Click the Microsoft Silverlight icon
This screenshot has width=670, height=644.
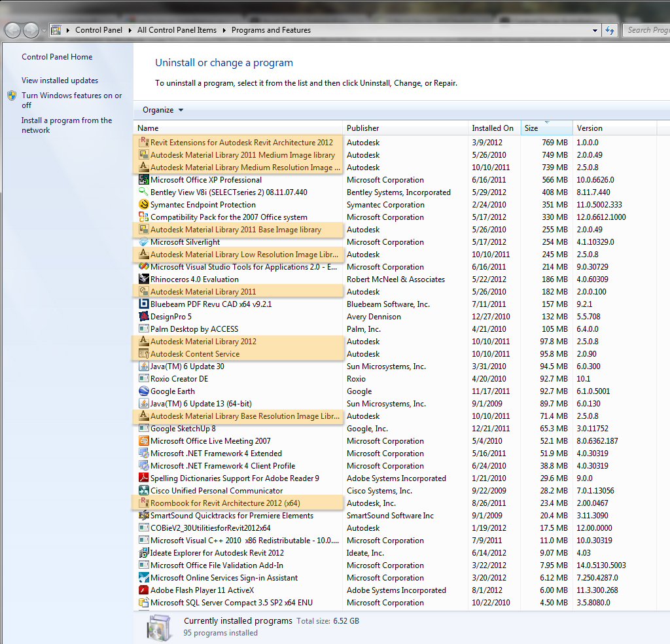click(144, 242)
